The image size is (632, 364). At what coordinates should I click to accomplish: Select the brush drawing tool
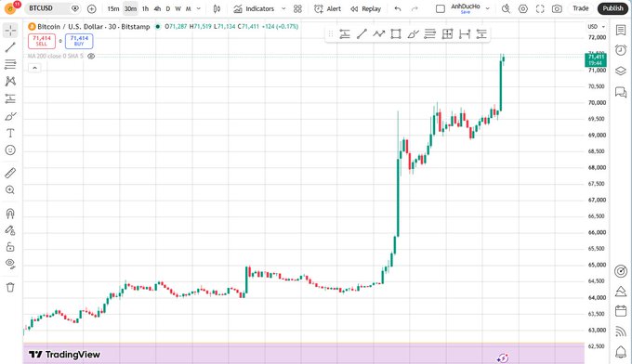[x=10, y=116]
